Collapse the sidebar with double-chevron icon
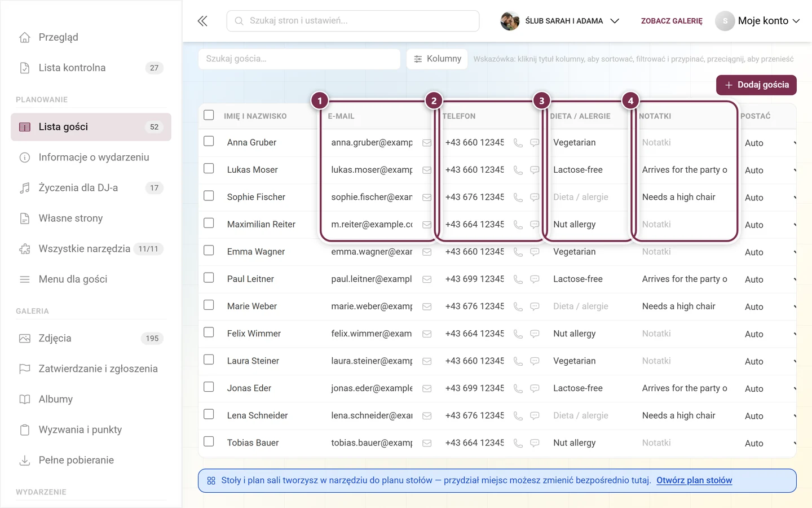Image resolution: width=812 pixels, height=508 pixels. click(x=202, y=21)
